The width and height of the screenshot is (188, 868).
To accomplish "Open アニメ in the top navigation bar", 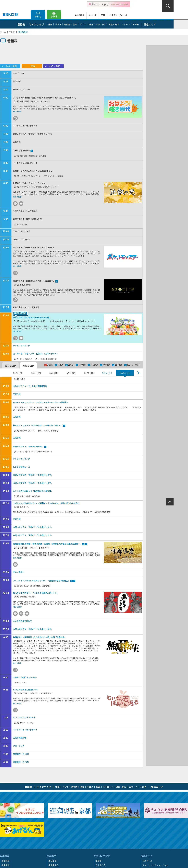I will click(x=83, y=25).
